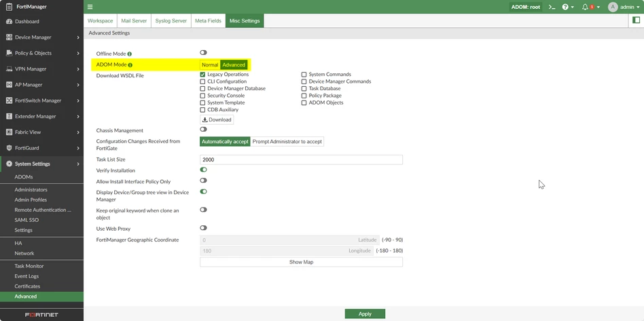Viewport: 644px width, 321px height.
Task: Expand the FortiGuard submenu arrow
Action: pos(78,148)
